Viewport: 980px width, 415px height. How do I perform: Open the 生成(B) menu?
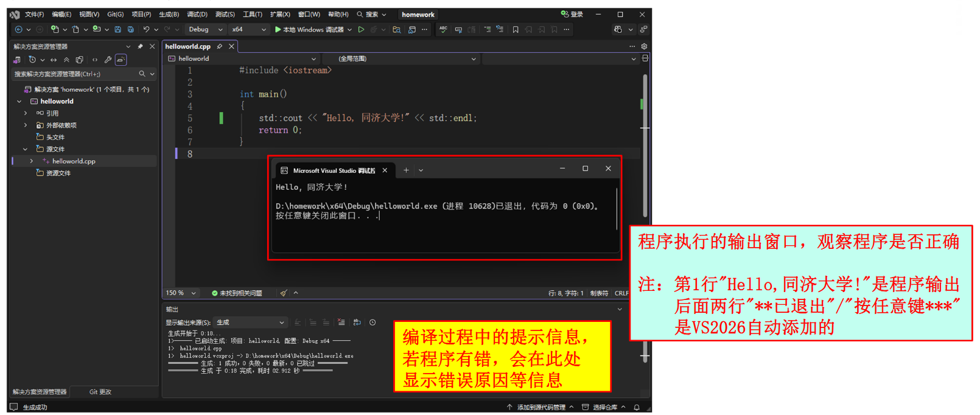(x=169, y=15)
